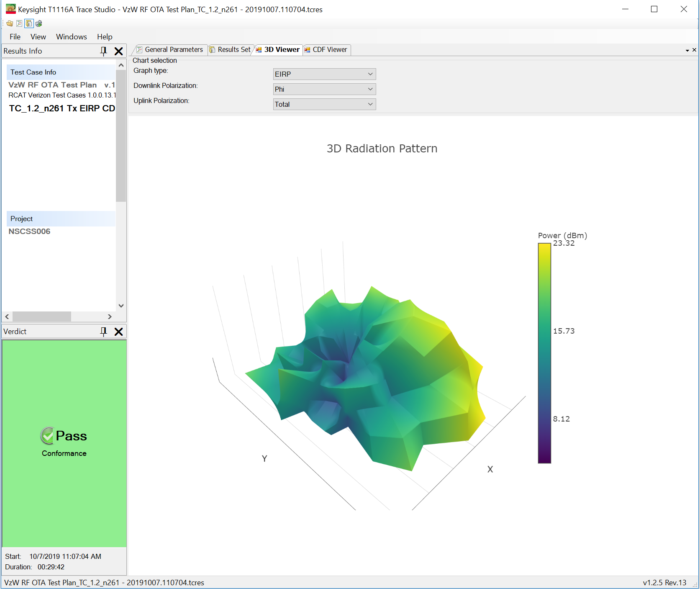Open the Downlink Polarization Phi dropdown
This screenshot has width=700, height=589.
coord(324,89)
